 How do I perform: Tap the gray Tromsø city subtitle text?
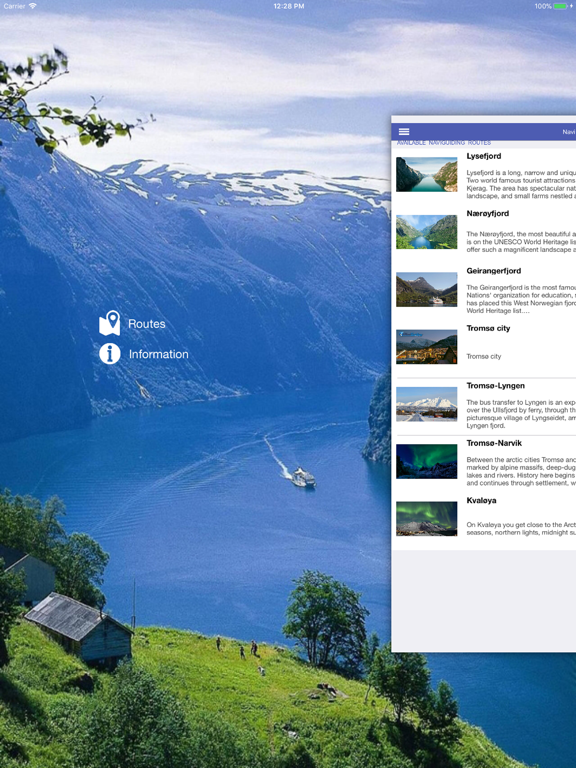click(x=484, y=357)
